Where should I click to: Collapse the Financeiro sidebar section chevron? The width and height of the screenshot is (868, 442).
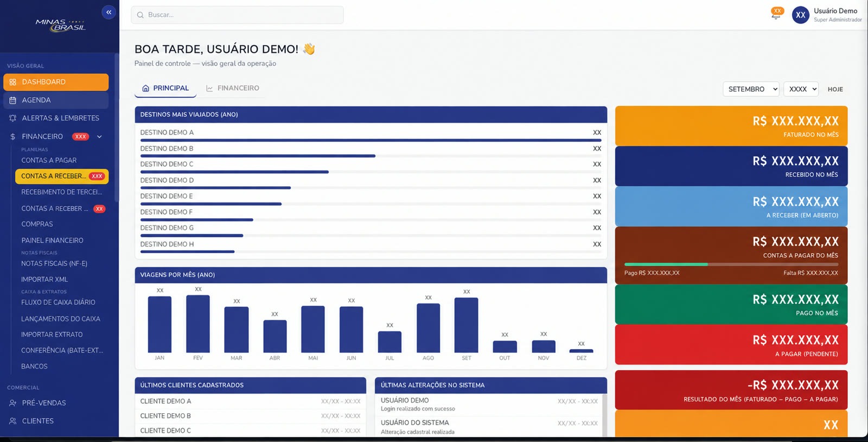tap(99, 137)
